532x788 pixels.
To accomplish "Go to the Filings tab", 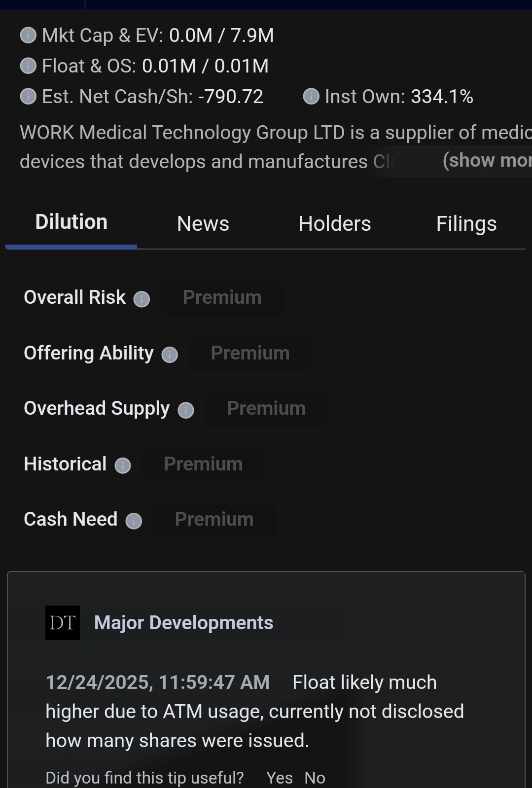I will pyautogui.click(x=466, y=224).
